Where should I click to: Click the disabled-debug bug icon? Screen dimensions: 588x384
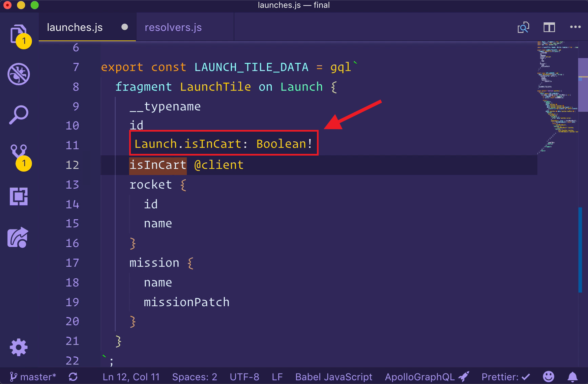pos(19,74)
